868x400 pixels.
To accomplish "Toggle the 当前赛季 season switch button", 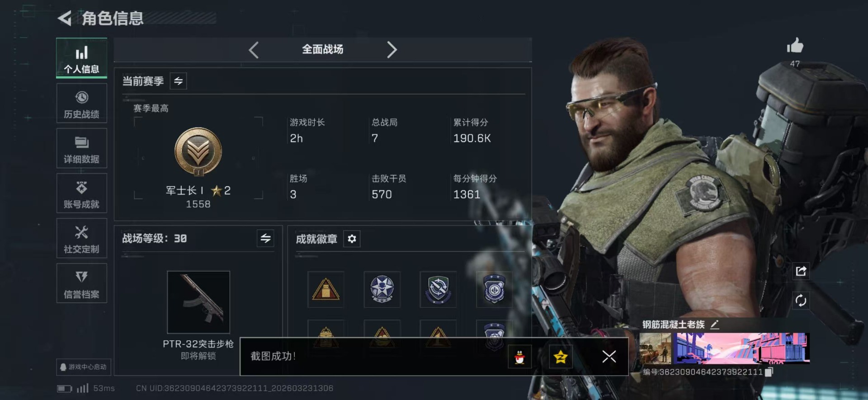I will 178,81.
